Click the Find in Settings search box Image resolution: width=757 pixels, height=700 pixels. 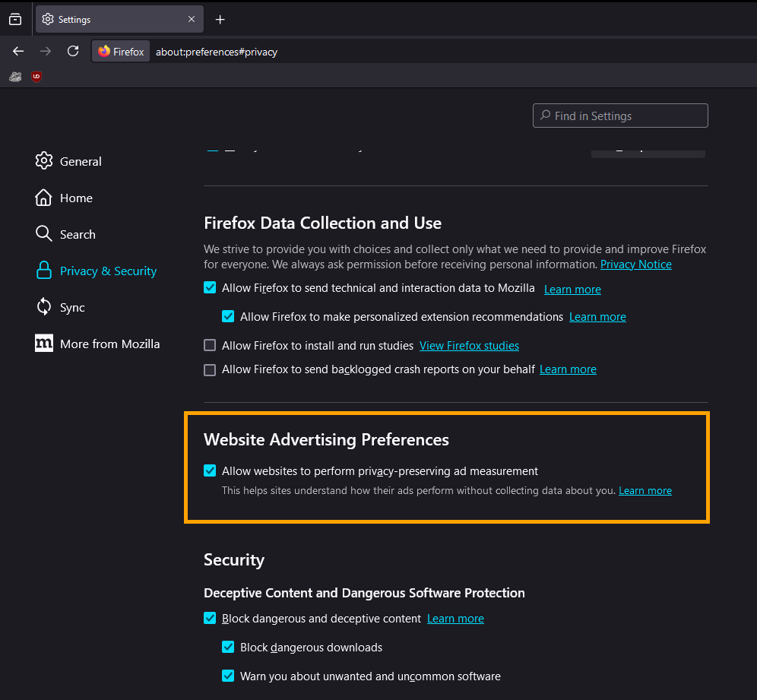point(620,116)
